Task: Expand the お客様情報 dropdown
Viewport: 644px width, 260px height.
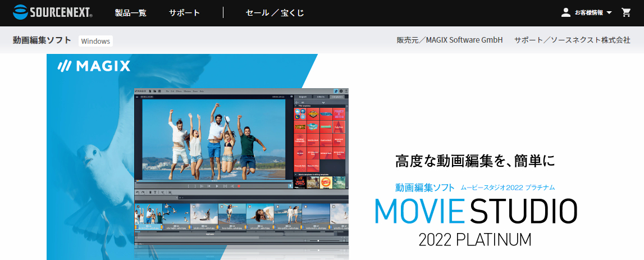Action: [x=593, y=13]
